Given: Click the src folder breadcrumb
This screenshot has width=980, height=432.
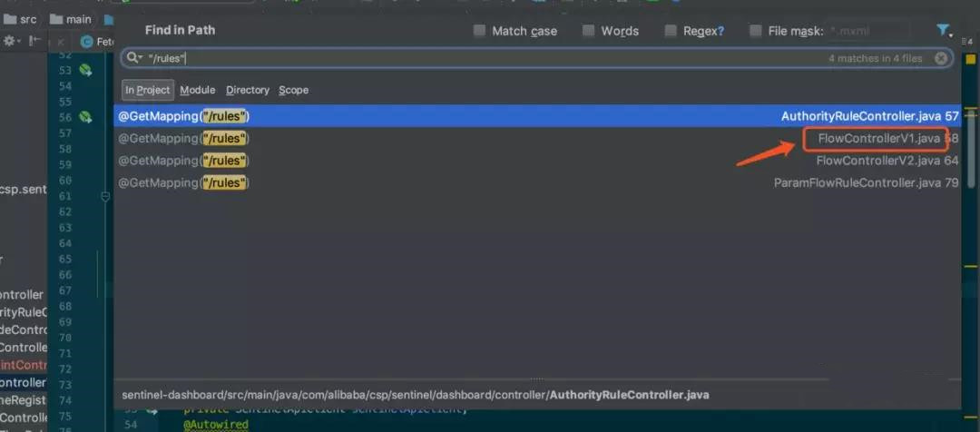Looking at the screenshot, I should [x=19, y=19].
